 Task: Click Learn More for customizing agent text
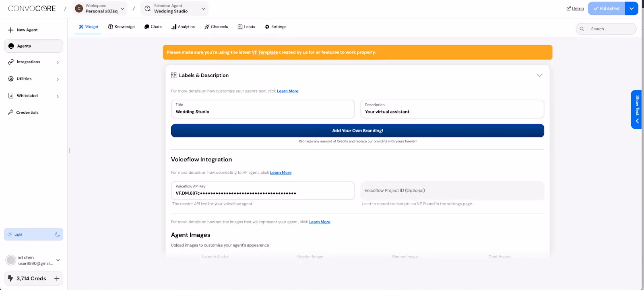[x=288, y=91]
